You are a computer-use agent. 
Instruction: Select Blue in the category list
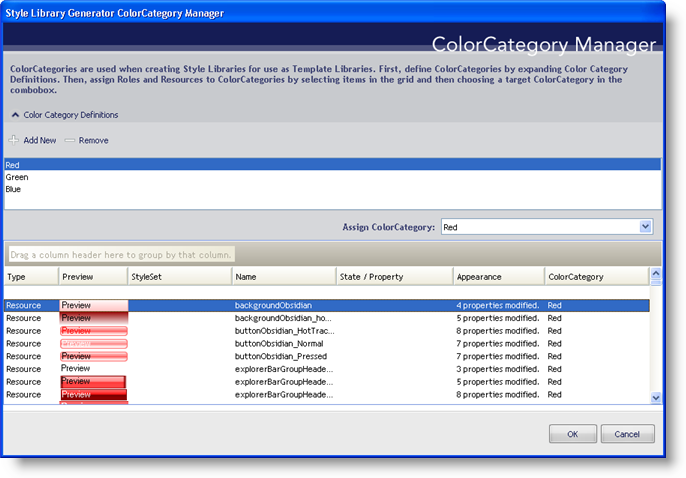13,189
